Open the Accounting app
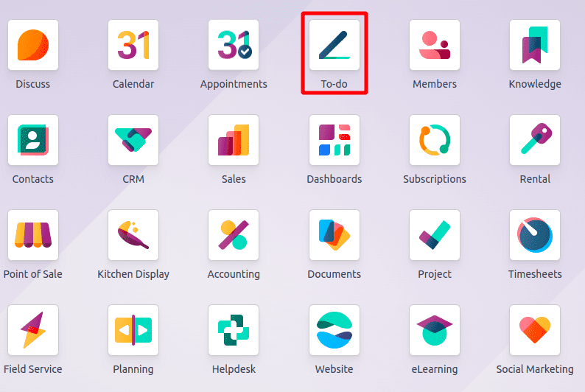 (234, 235)
